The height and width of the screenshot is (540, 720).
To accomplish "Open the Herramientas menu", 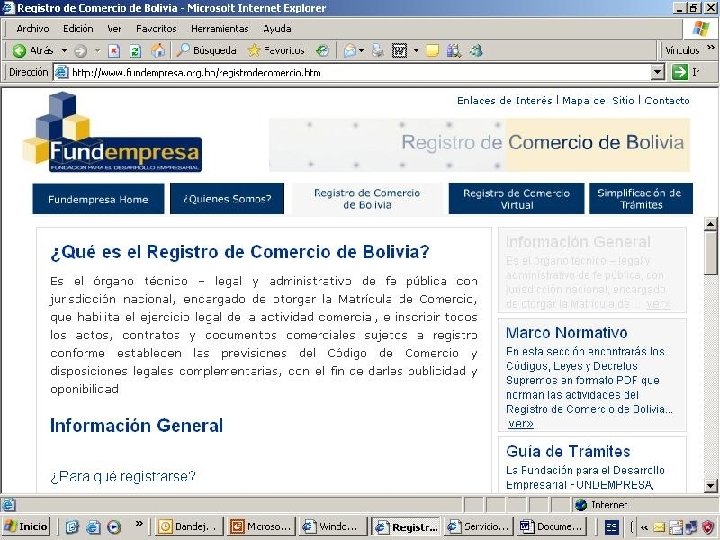I will point(219,28).
